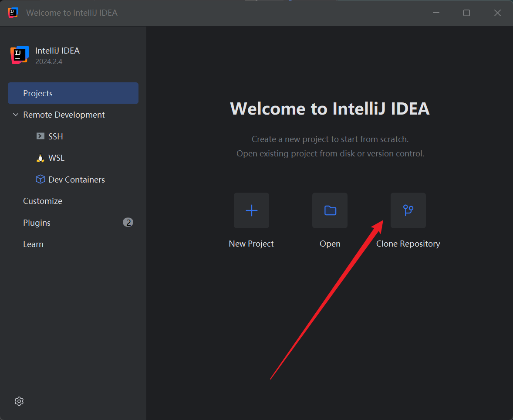Open the settings gear at bottom left
The width and height of the screenshot is (513, 420).
(19, 401)
